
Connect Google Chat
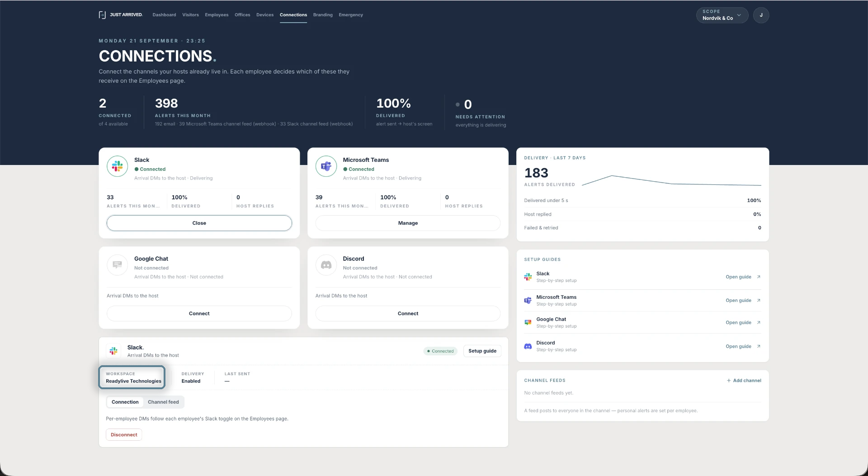click(199, 313)
